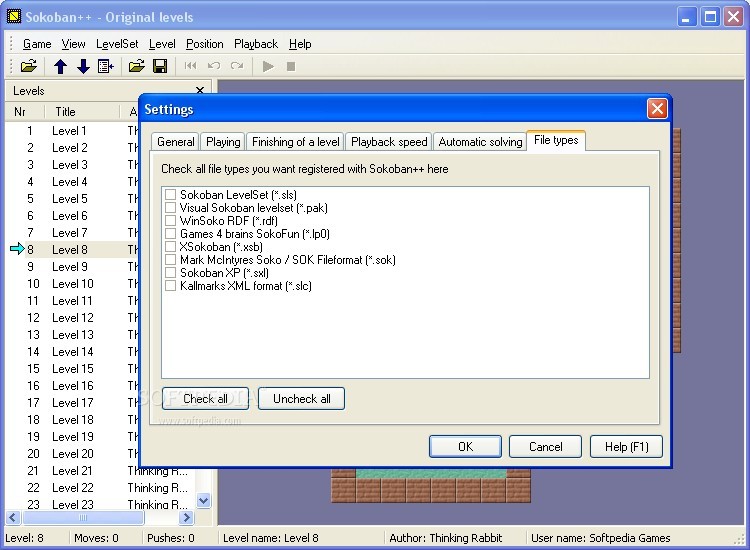Open the Position menu

tap(205, 44)
